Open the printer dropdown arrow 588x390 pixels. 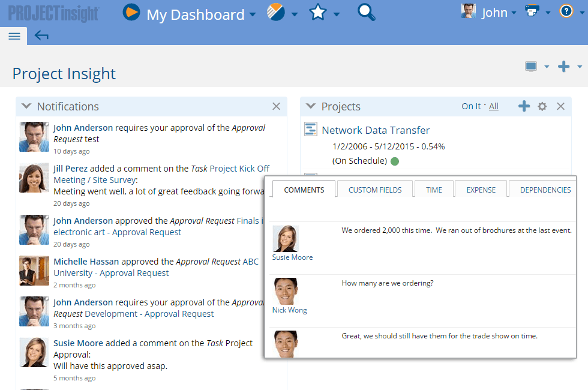pos(548,13)
